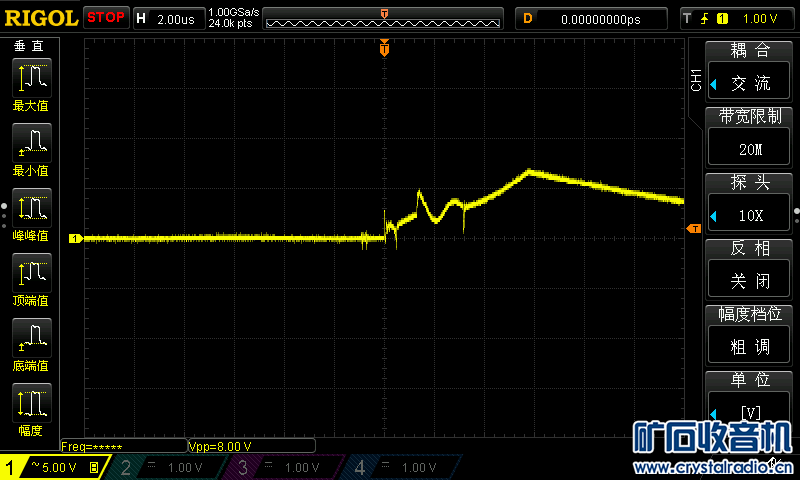800x480 pixels.
Task: Select channel 4 status label
Action: [360, 468]
